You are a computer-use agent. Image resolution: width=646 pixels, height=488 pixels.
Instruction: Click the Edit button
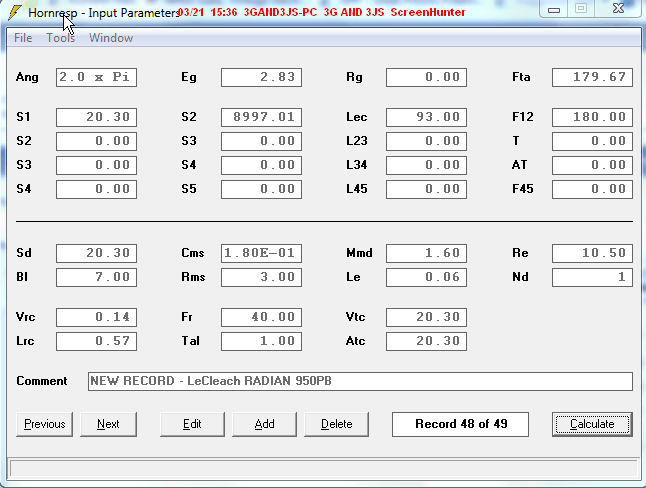coord(192,424)
